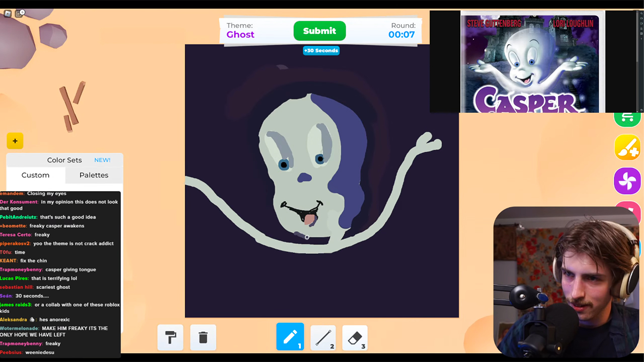Click the yellow brush-plus sidebar icon
The height and width of the screenshot is (362, 644).
(x=627, y=148)
